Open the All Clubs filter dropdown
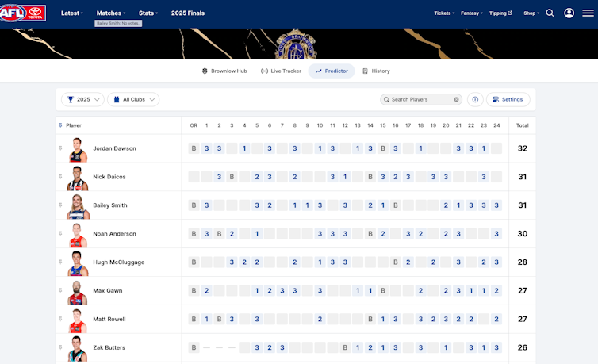The image size is (598, 364). click(133, 99)
